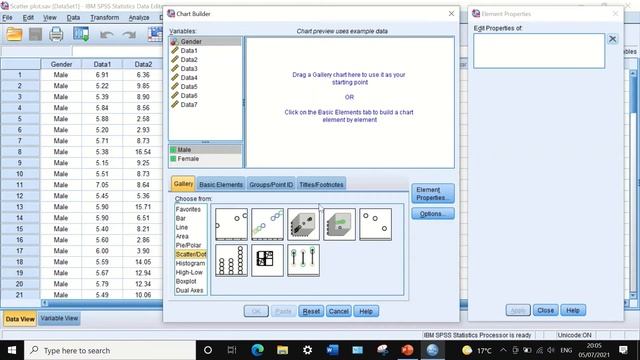Screen dimensions: 640x360
Task: Select the Scatterplot Matrix thumbnail
Action: pyautogui.click(x=267, y=260)
